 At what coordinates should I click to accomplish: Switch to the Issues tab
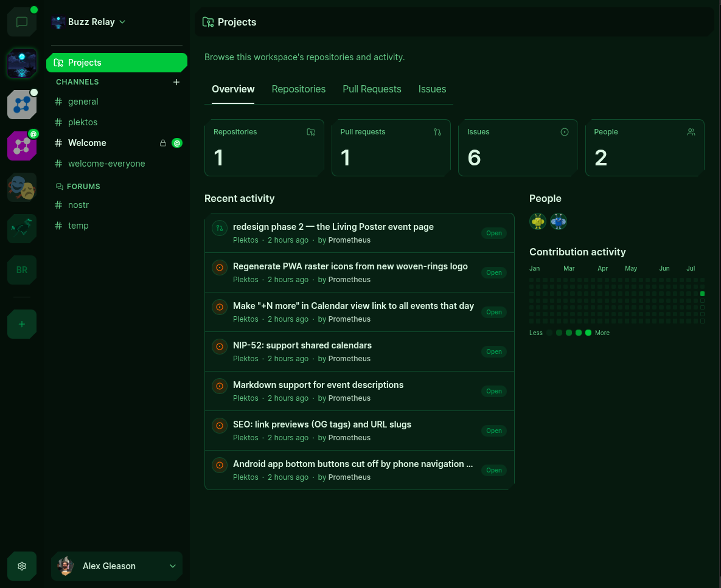pos(432,89)
